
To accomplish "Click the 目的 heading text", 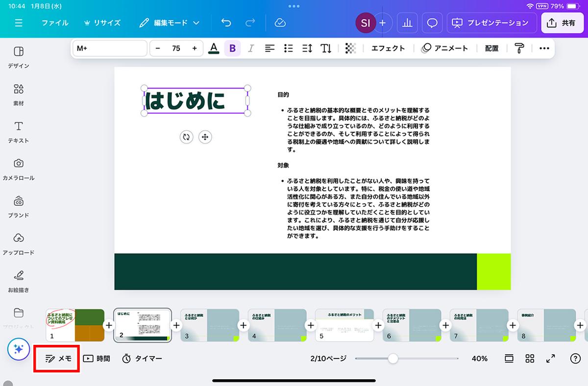I will [x=283, y=95].
